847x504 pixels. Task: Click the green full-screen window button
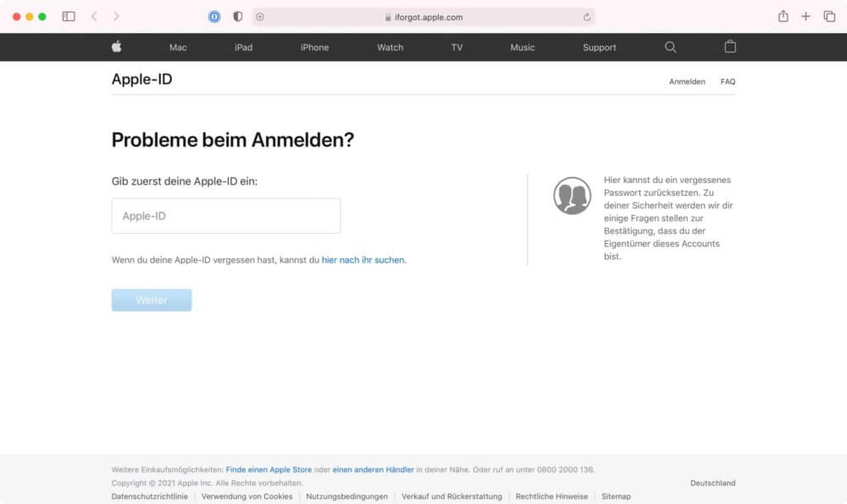coord(42,17)
